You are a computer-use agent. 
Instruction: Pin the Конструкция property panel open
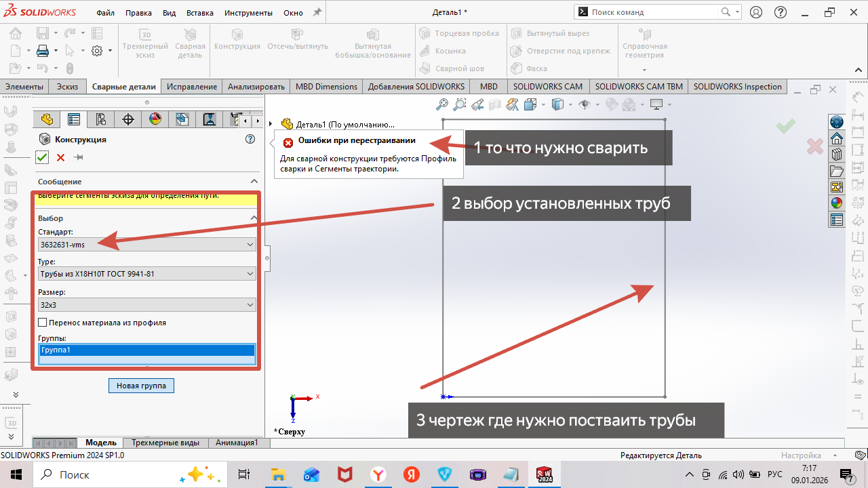click(79, 157)
